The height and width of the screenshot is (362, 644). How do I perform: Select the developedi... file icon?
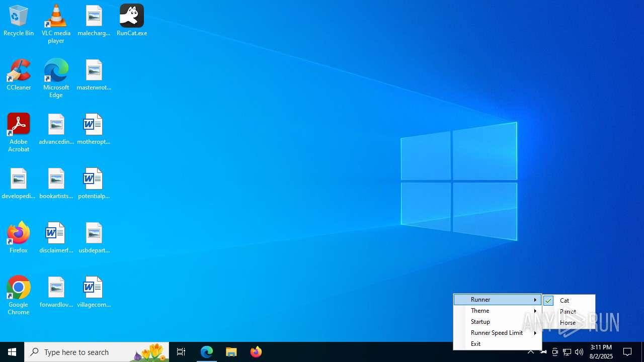(x=19, y=184)
